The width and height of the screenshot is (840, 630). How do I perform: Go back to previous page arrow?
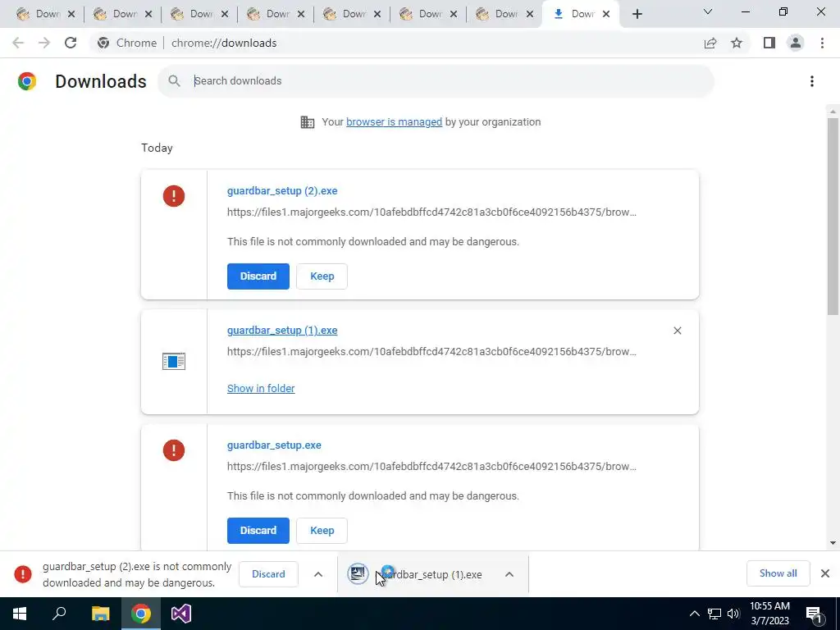(18, 43)
